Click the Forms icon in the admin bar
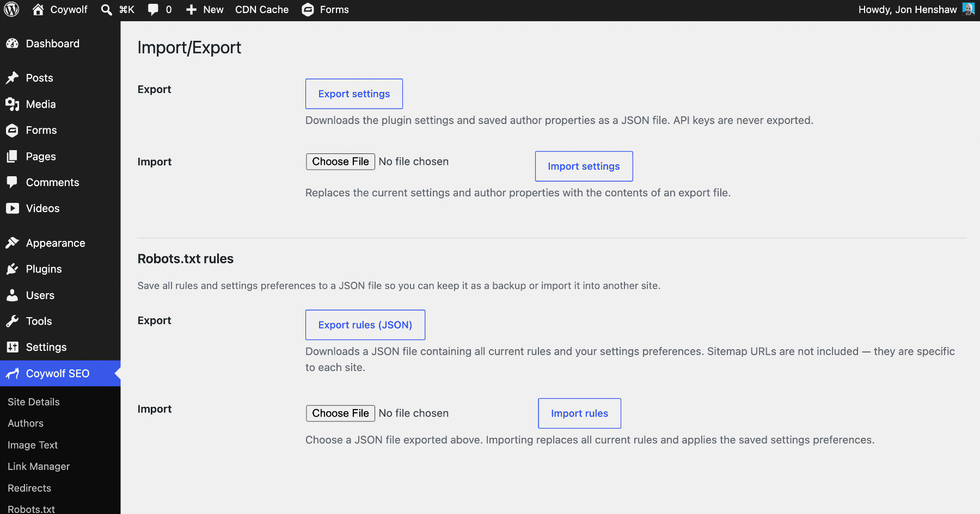Screen dimensions: 980x514 pyautogui.click(x=308, y=10)
